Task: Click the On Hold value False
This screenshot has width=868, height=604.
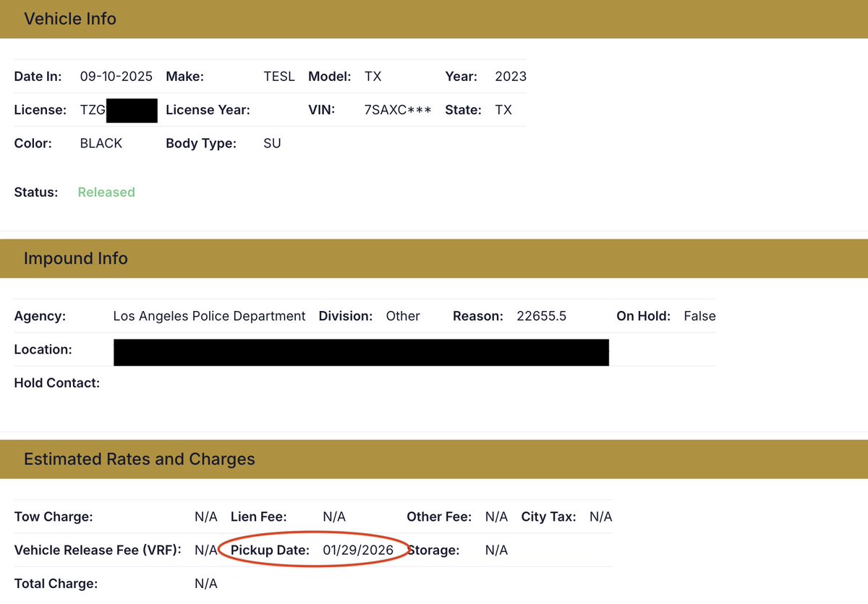Action: point(699,316)
